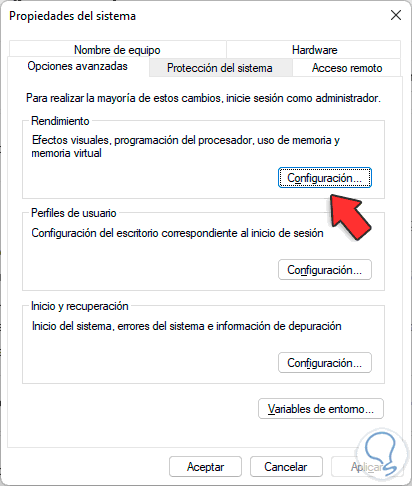This screenshot has width=412, height=486.
Task: Click the Perfiles de usuario group label
Action: coord(74,213)
